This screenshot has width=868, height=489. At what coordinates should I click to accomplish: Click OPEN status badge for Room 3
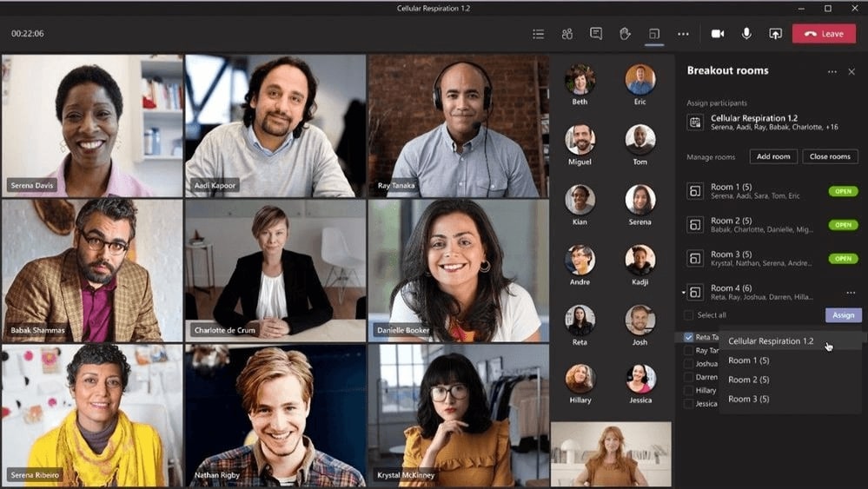click(x=843, y=258)
